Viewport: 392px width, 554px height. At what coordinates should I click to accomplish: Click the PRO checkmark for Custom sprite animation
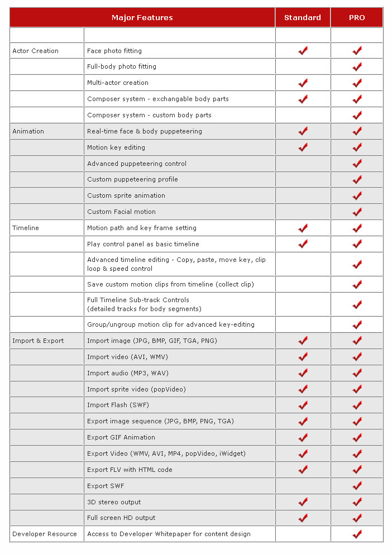tap(357, 195)
